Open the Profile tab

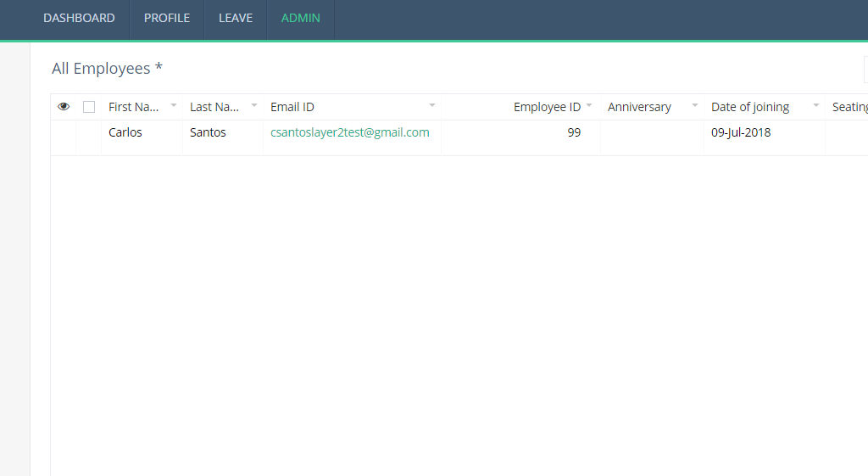(x=167, y=18)
